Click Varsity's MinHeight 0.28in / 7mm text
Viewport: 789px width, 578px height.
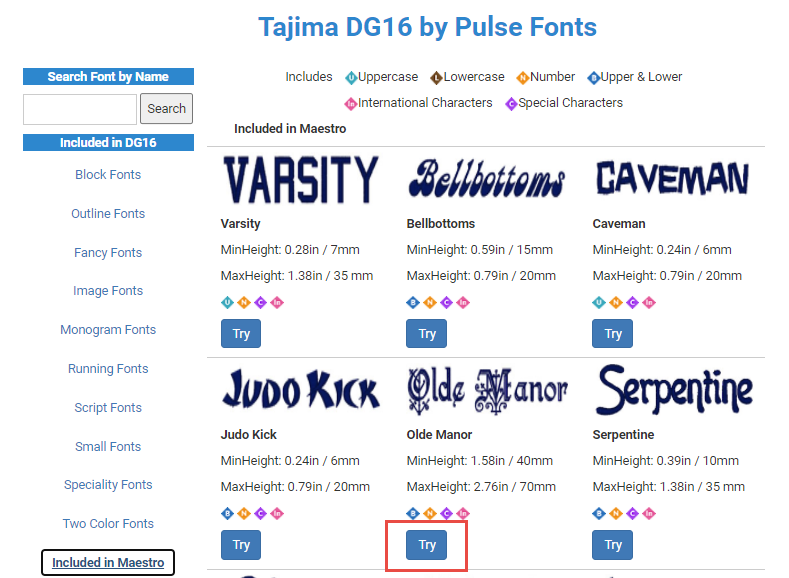(x=290, y=250)
